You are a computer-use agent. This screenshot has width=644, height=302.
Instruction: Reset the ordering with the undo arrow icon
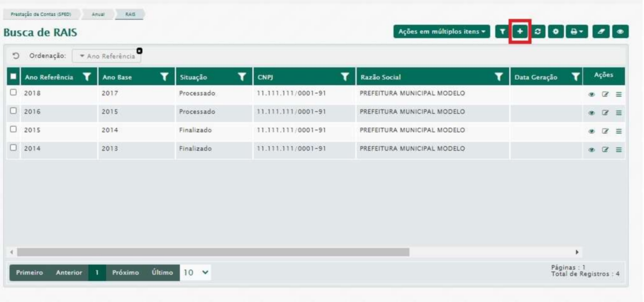pos(16,56)
